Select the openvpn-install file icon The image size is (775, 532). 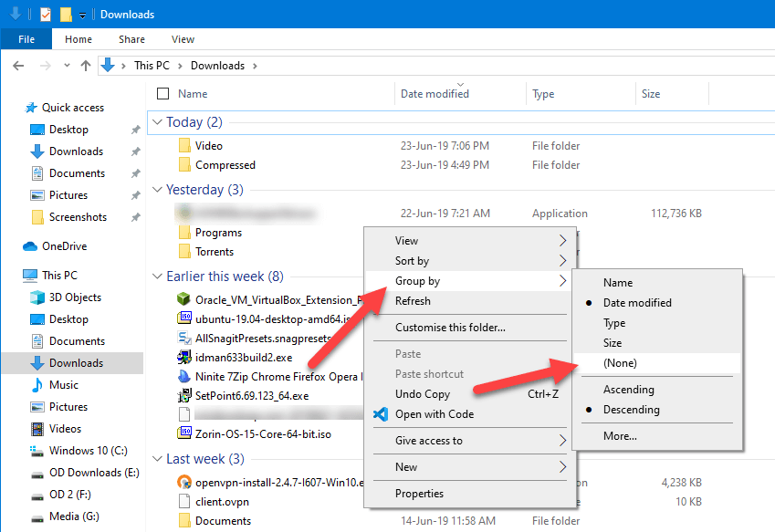[x=184, y=482]
